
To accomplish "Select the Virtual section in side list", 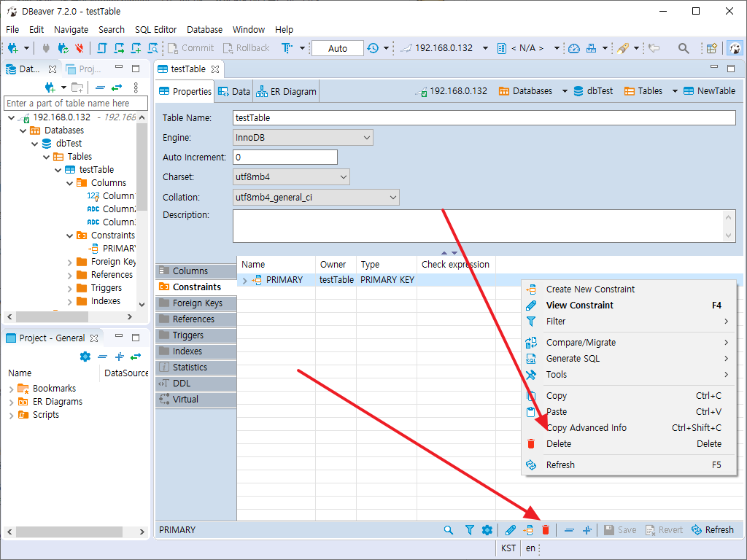I will click(x=196, y=400).
